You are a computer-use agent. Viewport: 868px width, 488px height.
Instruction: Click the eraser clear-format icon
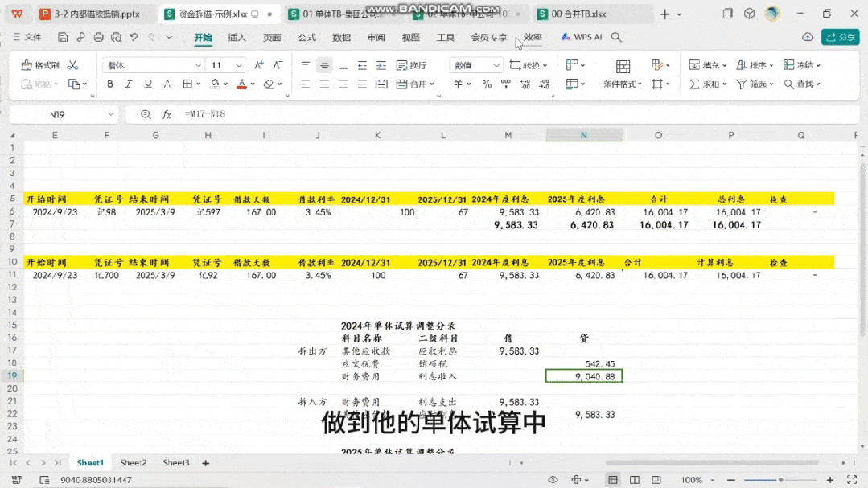click(269, 84)
